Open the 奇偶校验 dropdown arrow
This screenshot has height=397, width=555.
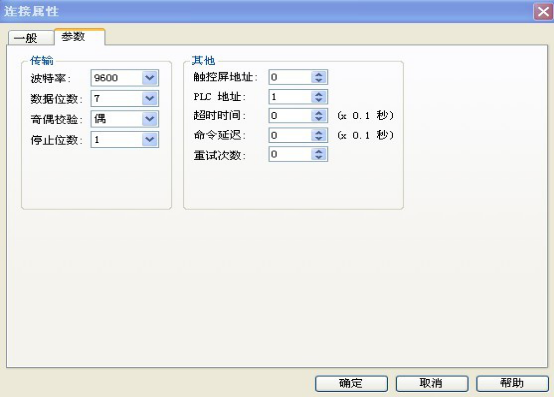(150, 119)
